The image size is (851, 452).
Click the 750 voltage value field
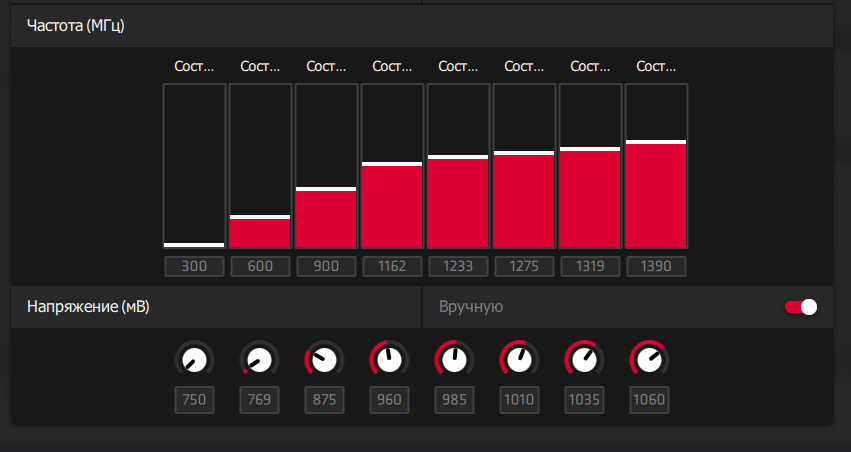194,401
